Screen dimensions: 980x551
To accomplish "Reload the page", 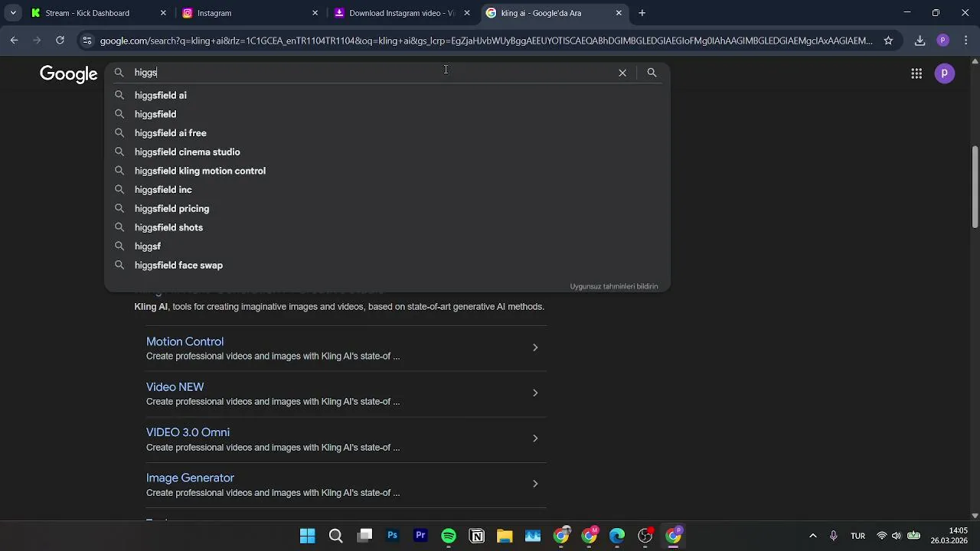I will (60, 41).
